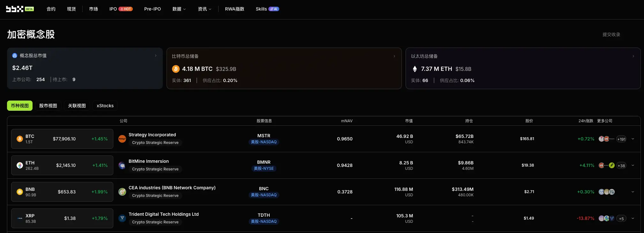Click 美股-NASDAQ tag under MSTR

pos(264,142)
